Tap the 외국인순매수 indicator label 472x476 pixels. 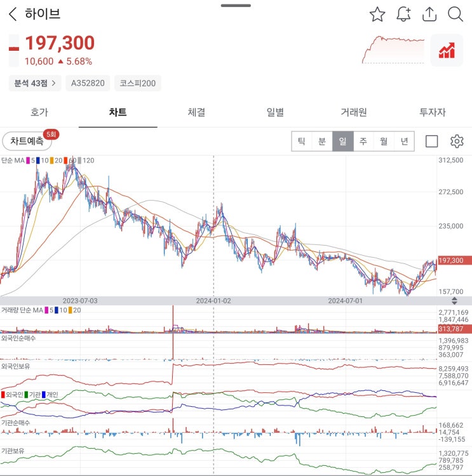[x=18, y=338]
